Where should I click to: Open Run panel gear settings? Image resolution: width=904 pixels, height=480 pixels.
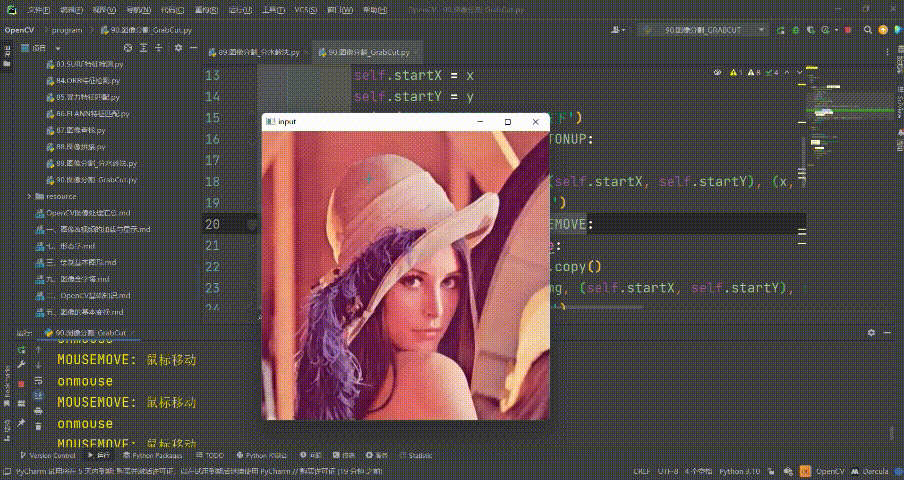click(871, 332)
